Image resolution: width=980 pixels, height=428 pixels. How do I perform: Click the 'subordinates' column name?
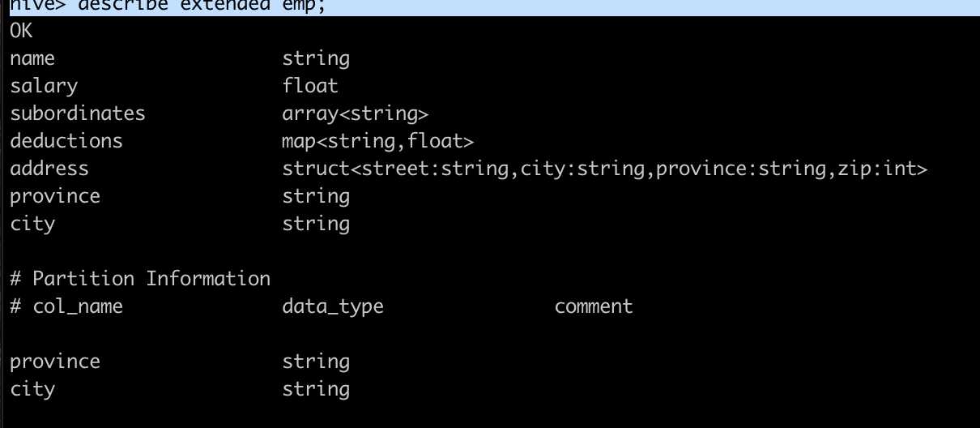click(78, 113)
